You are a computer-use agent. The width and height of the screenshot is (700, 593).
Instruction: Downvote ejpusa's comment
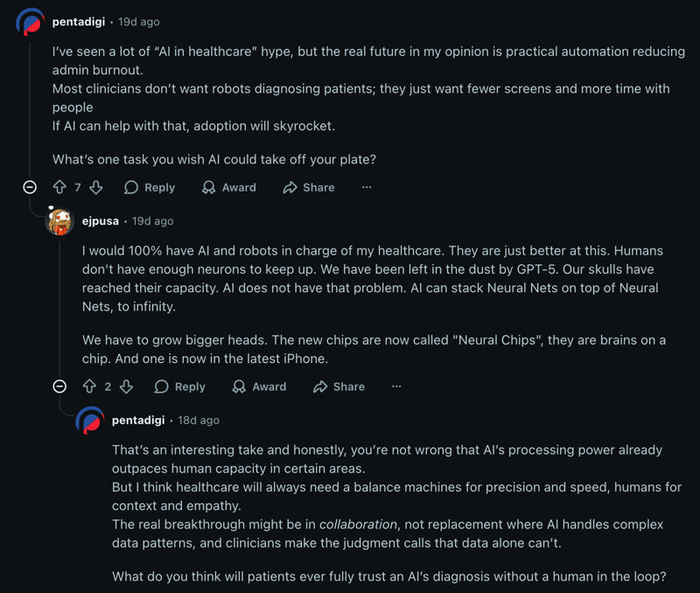click(126, 386)
